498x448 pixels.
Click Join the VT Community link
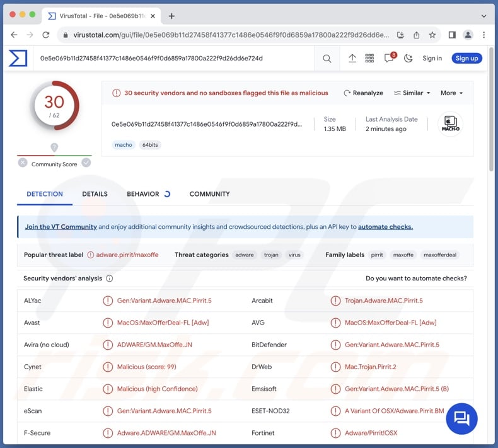click(61, 227)
